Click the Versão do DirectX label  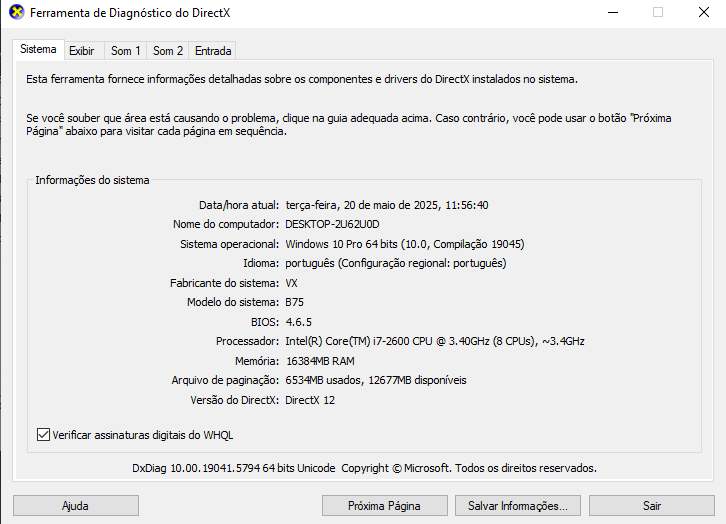235,400
